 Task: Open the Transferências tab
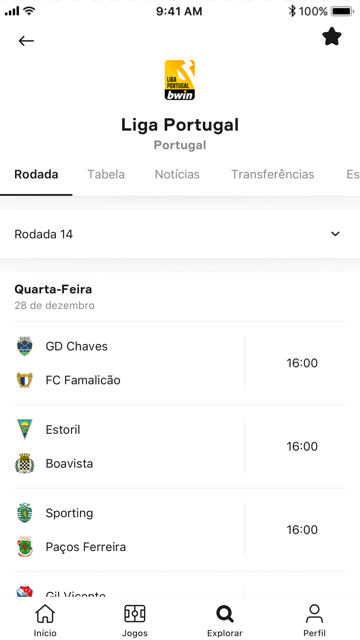273,174
